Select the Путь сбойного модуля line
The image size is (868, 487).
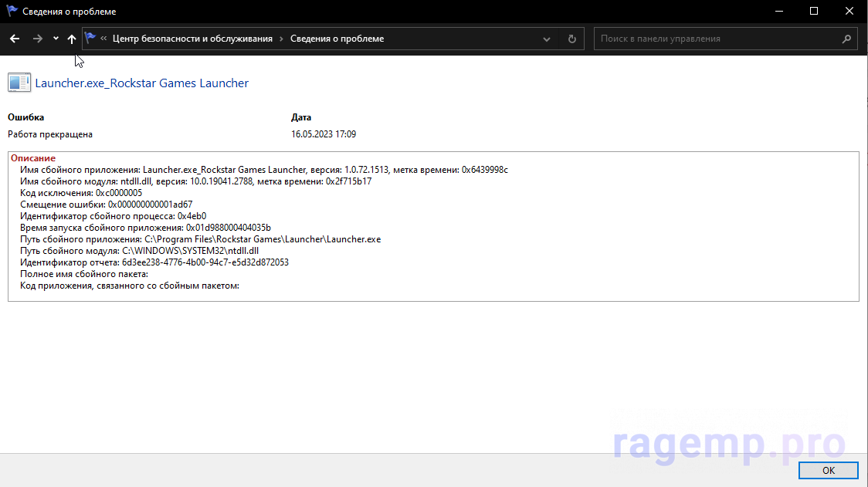pos(140,251)
